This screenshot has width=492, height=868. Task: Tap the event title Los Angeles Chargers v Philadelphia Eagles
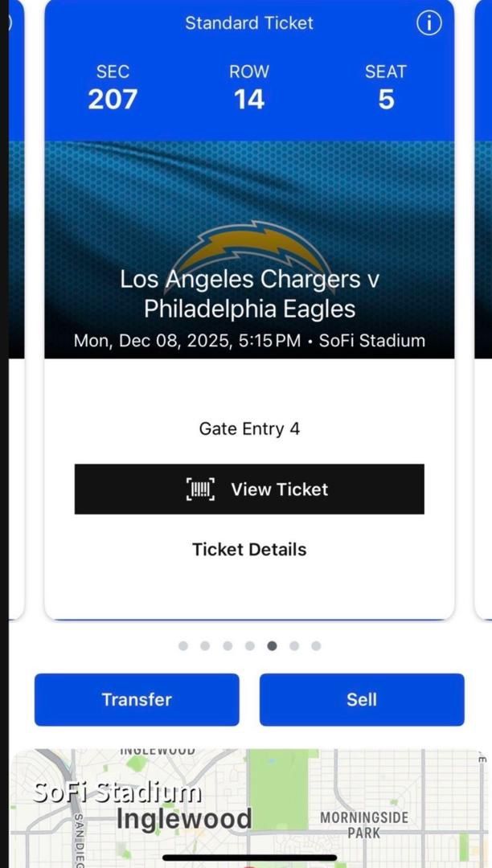coord(248,294)
